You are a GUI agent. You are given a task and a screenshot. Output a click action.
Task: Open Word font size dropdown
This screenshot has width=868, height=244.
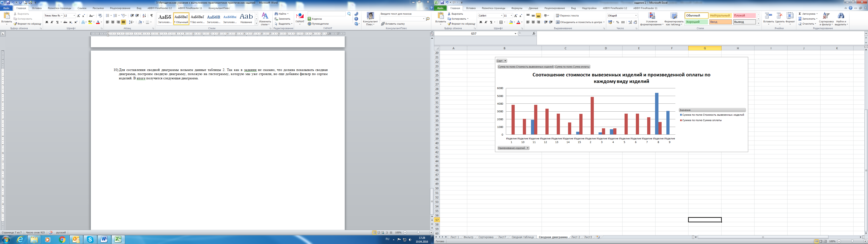pyautogui.click(x=74, y=16)
